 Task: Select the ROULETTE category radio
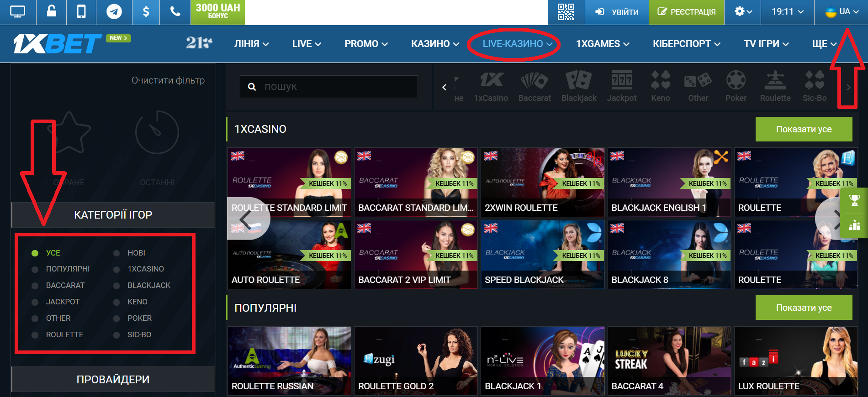pos(35,335)
